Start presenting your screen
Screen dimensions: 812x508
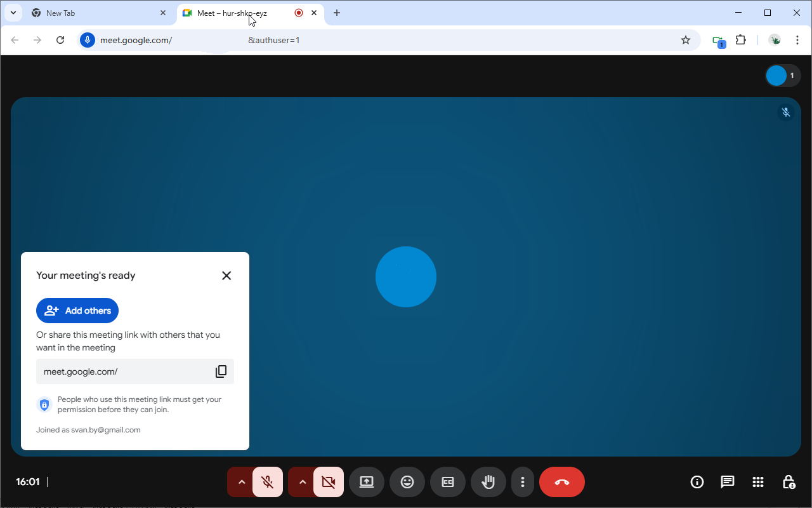click(366, 482)
